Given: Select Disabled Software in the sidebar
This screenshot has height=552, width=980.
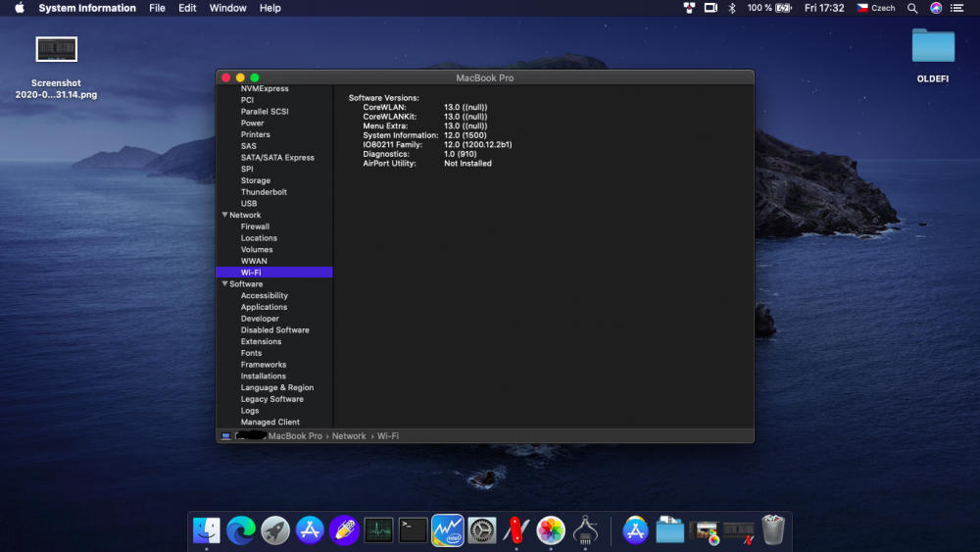Looking at the screenshot, I should [x=274, y=330].
